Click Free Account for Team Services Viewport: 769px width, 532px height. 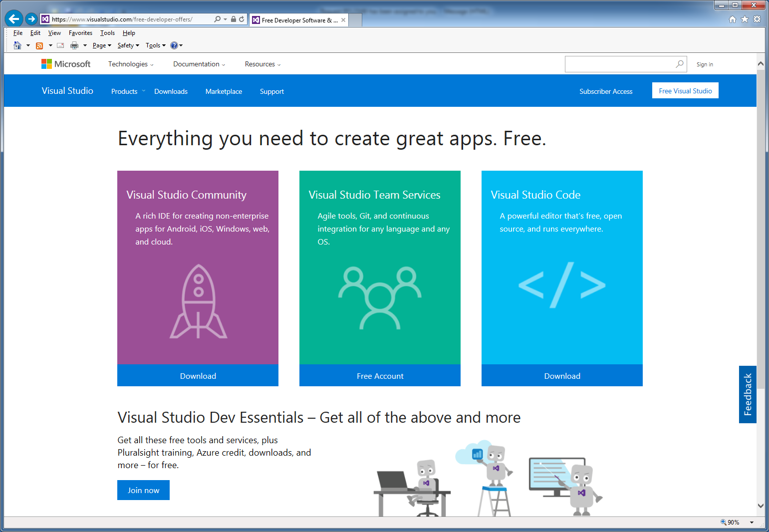coord(380,376)
